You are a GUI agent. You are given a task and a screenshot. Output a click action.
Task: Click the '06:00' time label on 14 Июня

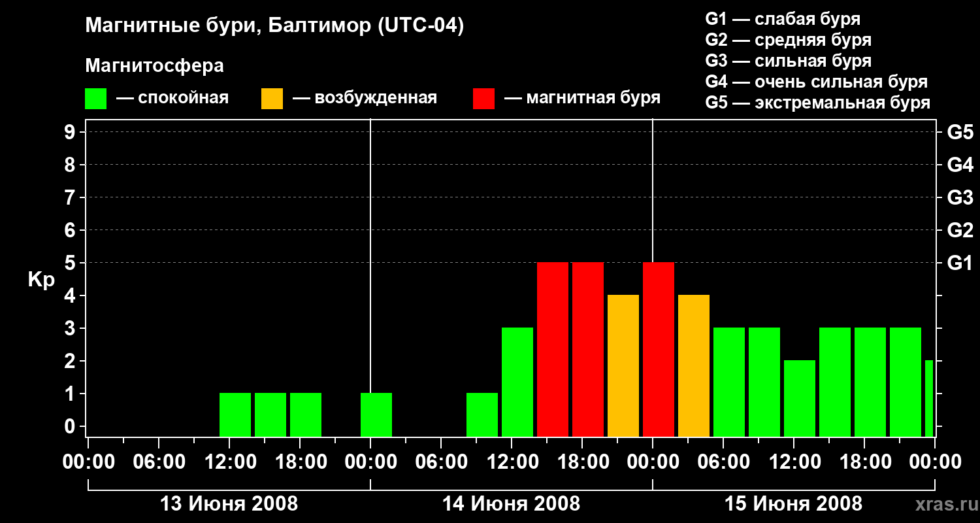coord(441,462)
